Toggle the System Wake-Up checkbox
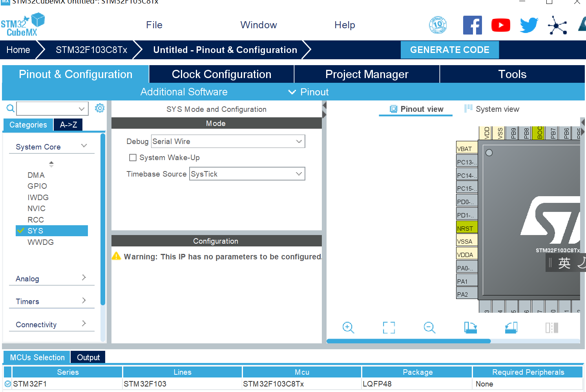Viewport: 586px width, 392px height. coord(133,157)
